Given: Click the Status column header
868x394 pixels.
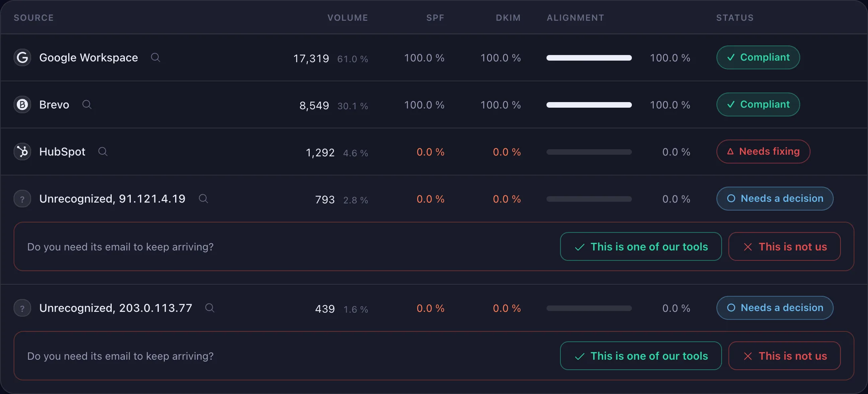Looking at the screenshot, I should pyautogui.click(x=735, y=18).
